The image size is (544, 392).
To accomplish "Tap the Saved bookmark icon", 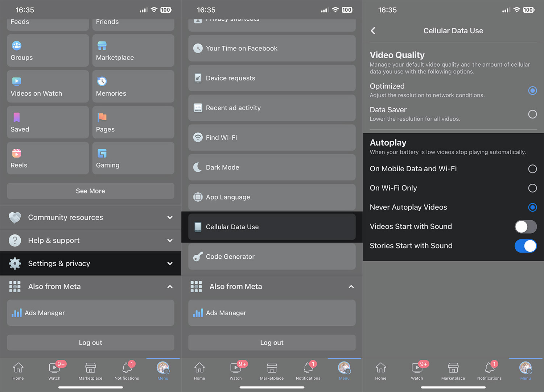I will (x=17, y=117).
